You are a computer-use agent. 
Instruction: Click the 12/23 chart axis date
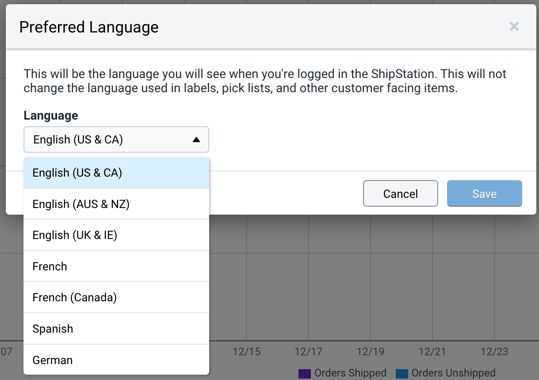(x=494, y=352)
